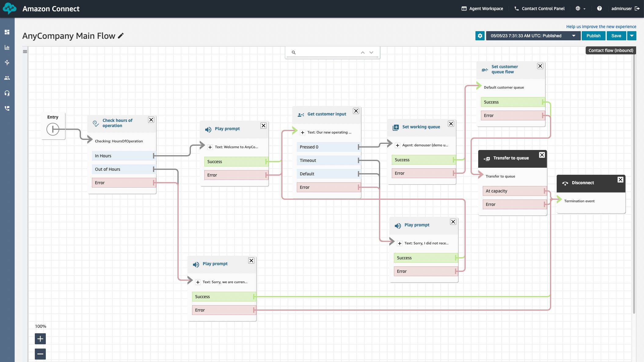Expand the Welcome to AnyCo prompt text
Image resolution: width=644 pixels, height=362 pixels.
tap(210, 147)
